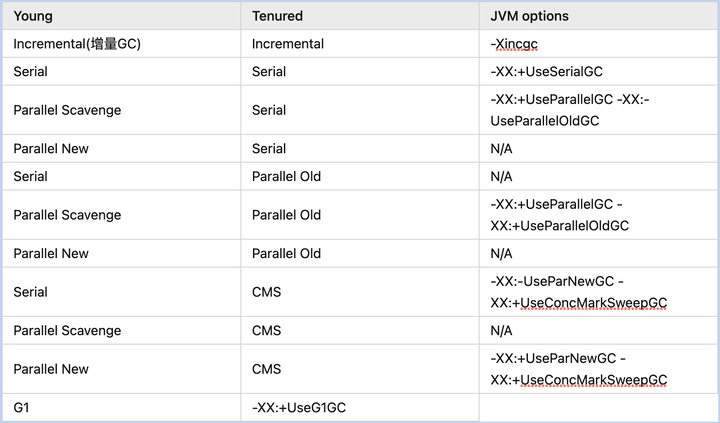The height and width of the screenshot is (423, 720).
Task: Click the "Tenured" column header
Action: [x=277, y=16]
